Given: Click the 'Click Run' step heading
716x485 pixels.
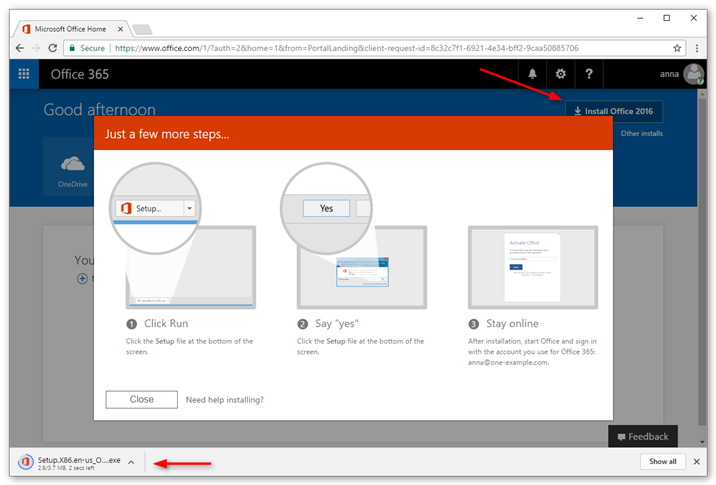Looking at the screenshot, I should 166,323.
